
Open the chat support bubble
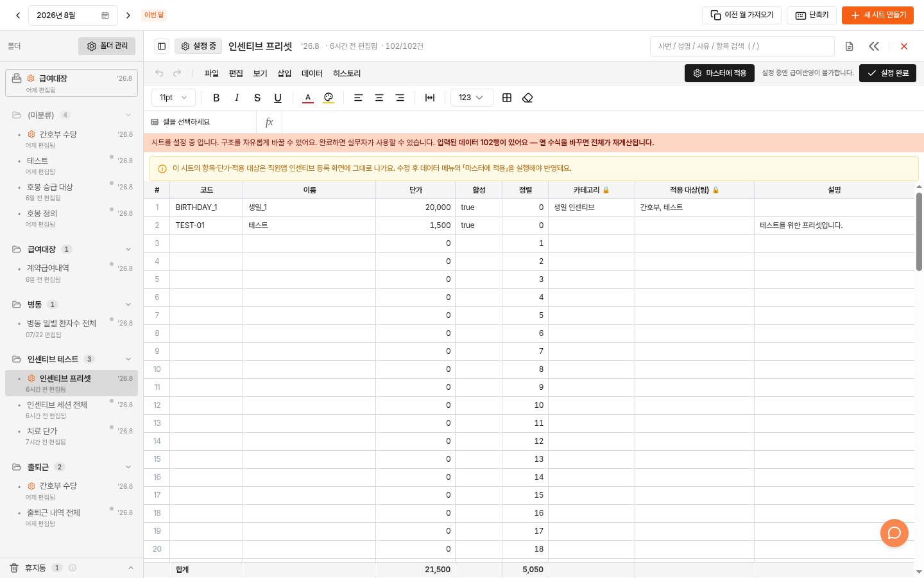coord(894,533)
